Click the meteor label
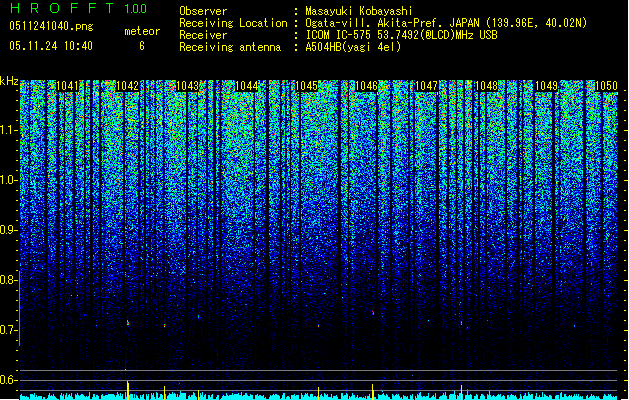Image resolution: width=629 pixels, height=400 pixels. point(142,31)
